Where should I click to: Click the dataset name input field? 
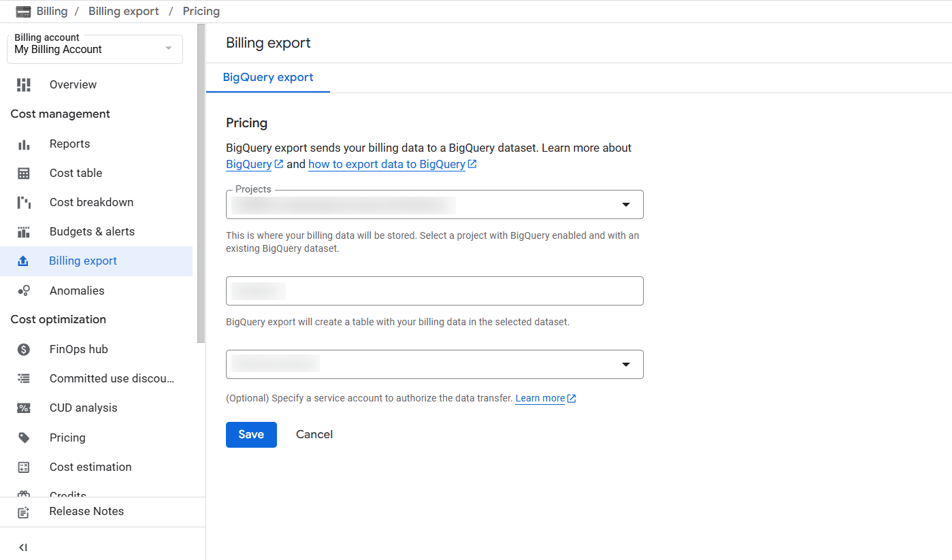(x=434, y=291)
